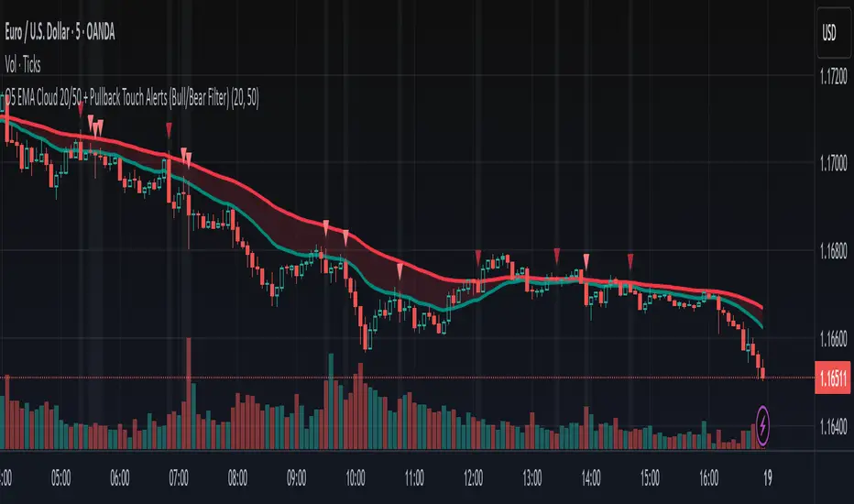This screenshot has height=504, width=854.
Task: Click the 05:00 time axis label
Action: point(60,477)
